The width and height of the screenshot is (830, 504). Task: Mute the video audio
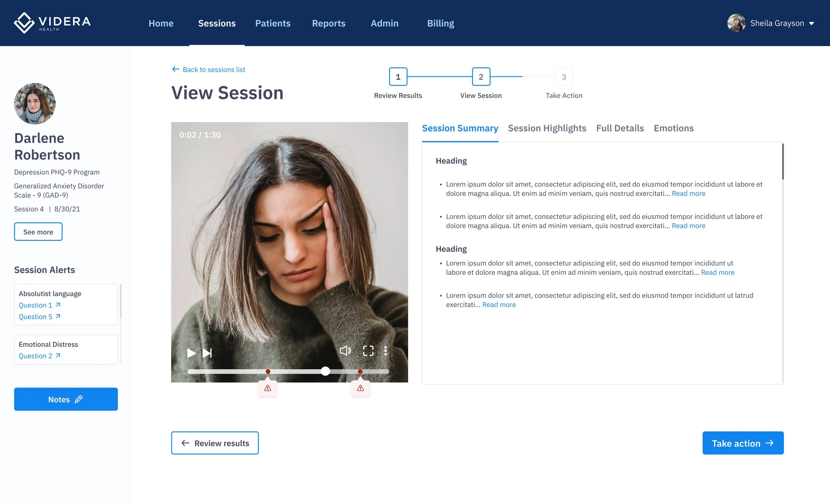coord(345,351)
